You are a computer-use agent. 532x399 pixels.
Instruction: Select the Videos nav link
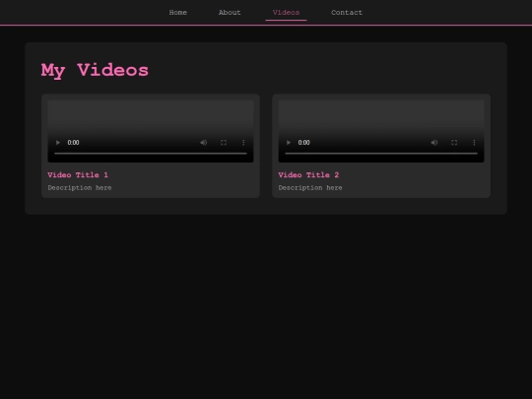point(286,13)
